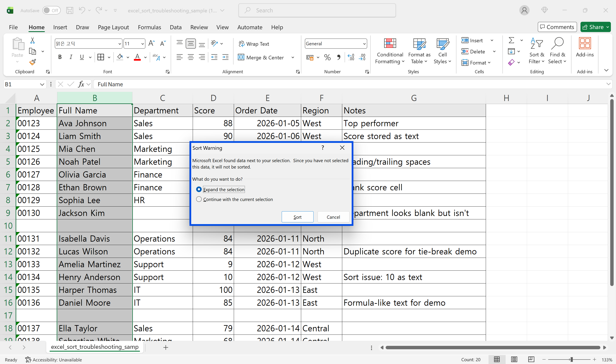Open the Add-ins icon
Image resolution: width=616 pixels, height=364 pixels.
click(585, 44)
